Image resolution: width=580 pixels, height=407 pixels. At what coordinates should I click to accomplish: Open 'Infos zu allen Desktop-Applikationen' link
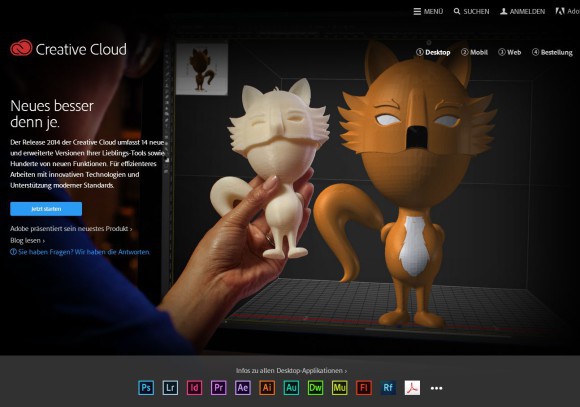[x=291, y=370]
